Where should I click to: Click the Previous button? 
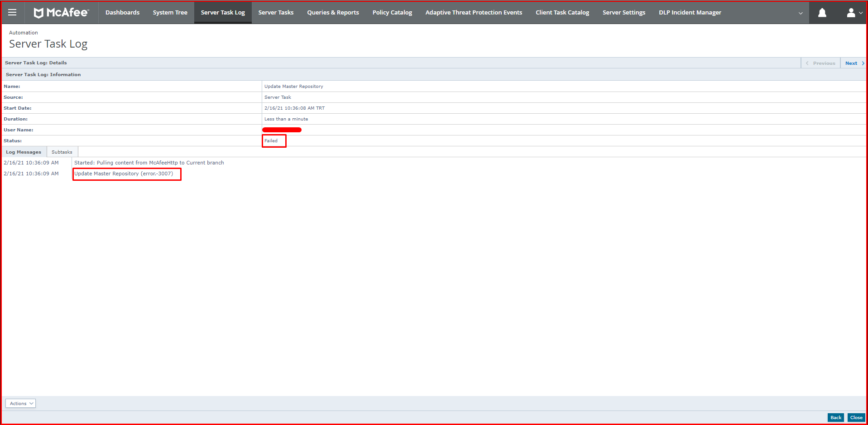820,63
